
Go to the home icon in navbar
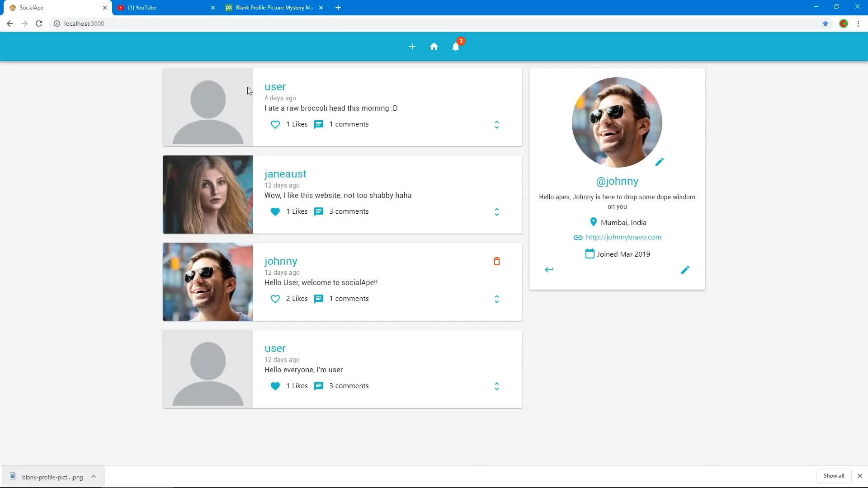434,47
